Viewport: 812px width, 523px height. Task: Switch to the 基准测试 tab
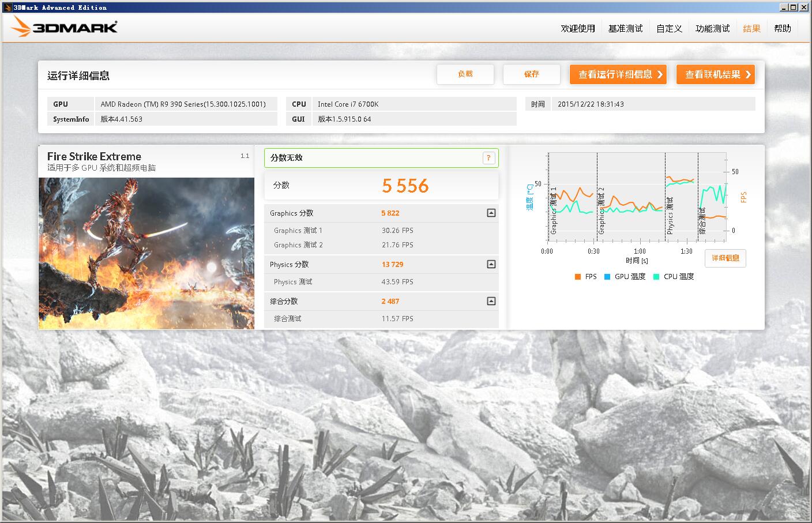tap(626, 28)
